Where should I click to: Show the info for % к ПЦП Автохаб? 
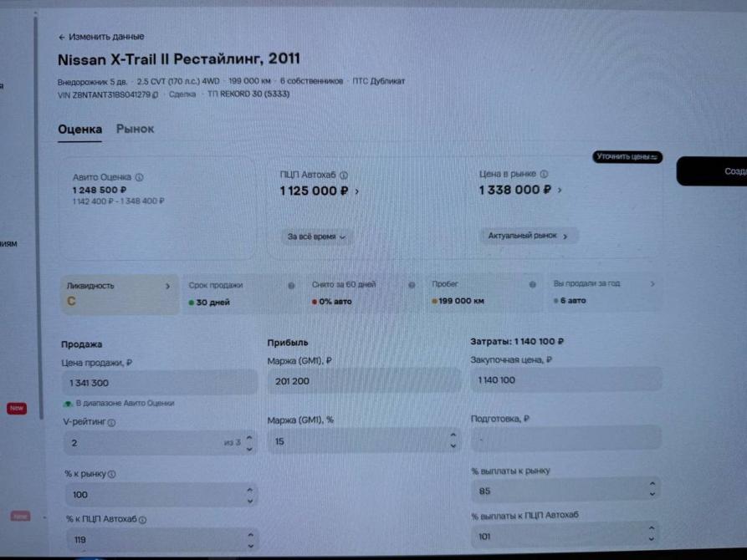point(142,520)
